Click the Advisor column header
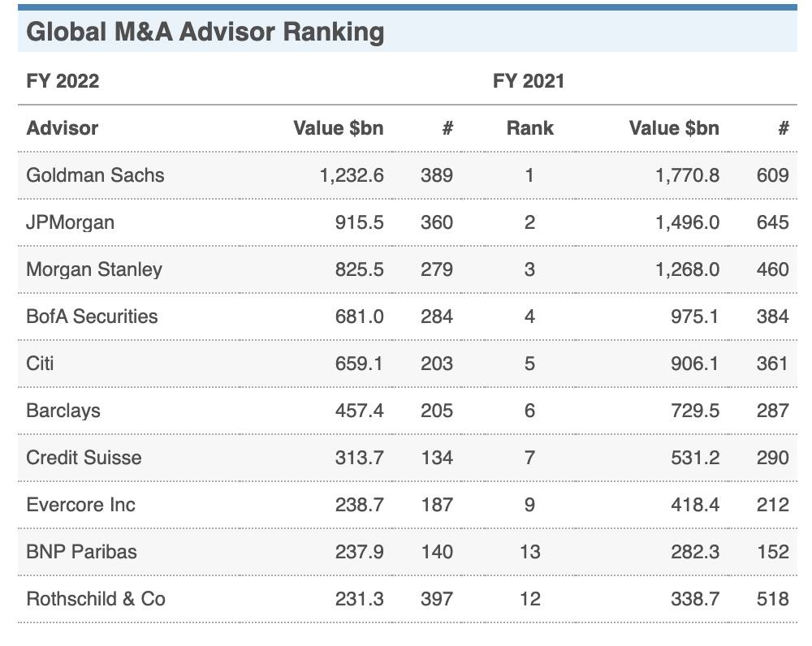This screenshot has width=812, height=646. point(63,128)
